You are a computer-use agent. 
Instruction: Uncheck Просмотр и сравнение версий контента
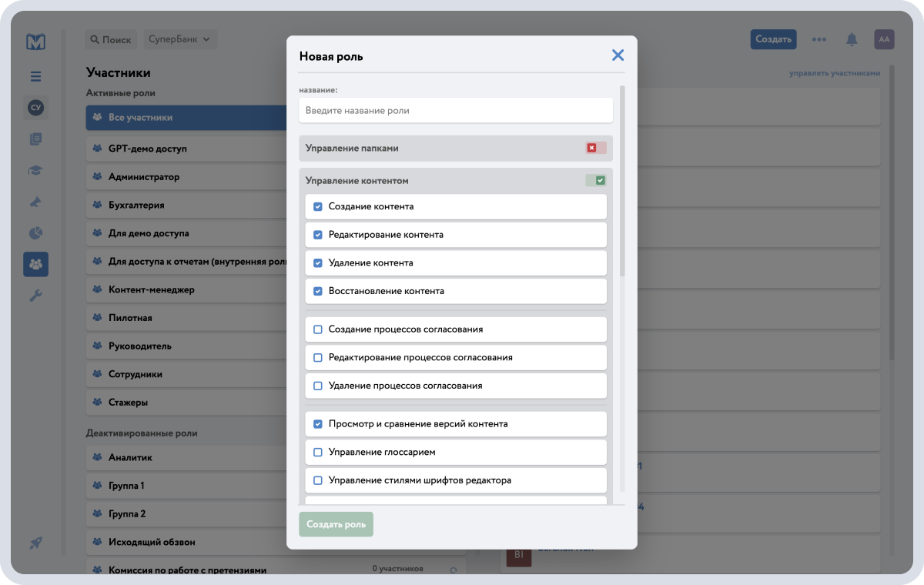click(x=318, y=423)
